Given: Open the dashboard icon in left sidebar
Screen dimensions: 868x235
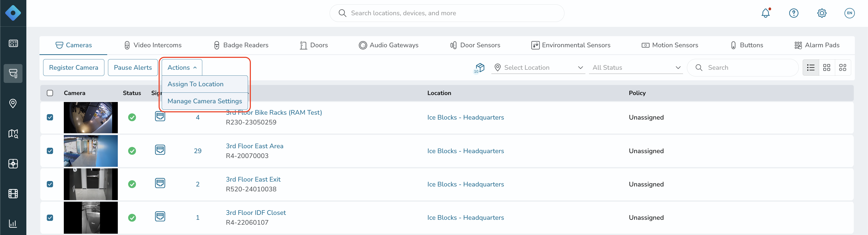Looking at the screenshot, I should [x=13, y=43].
